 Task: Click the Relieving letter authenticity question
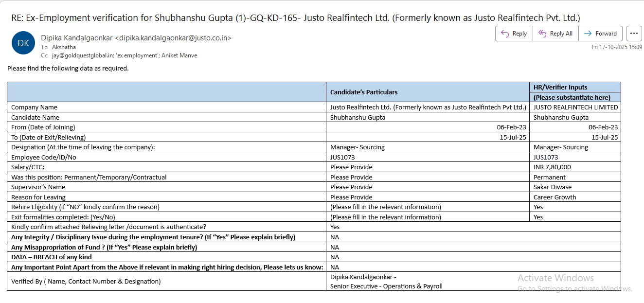click(x=108, y=227)
